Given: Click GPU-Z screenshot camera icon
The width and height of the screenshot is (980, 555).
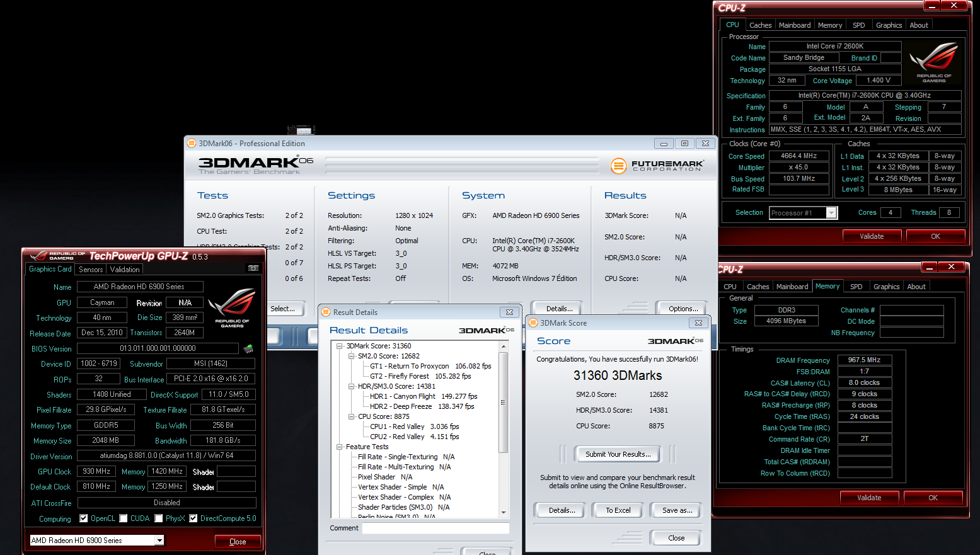Looking at the screenshot, I should click(x=253, y=268).
